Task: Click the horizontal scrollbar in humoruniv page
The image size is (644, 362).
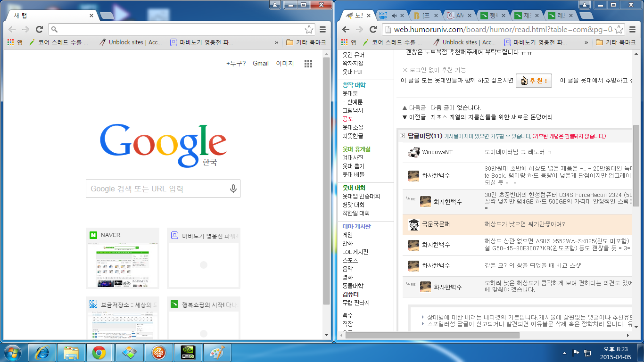Action: tap(457, 335)
